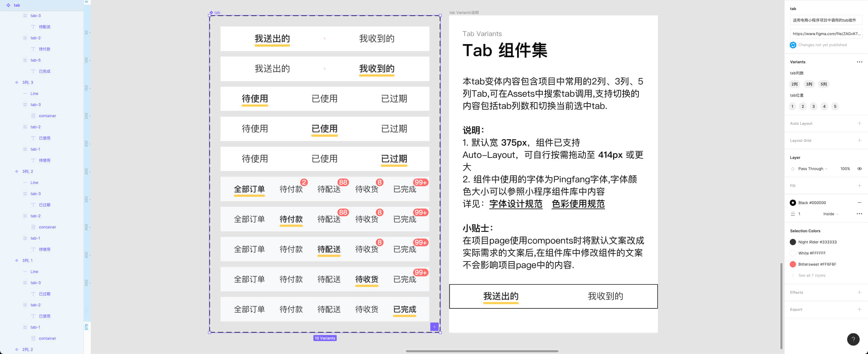
Task: Open the Variants section more options menu
Action: tap(859, 62)
